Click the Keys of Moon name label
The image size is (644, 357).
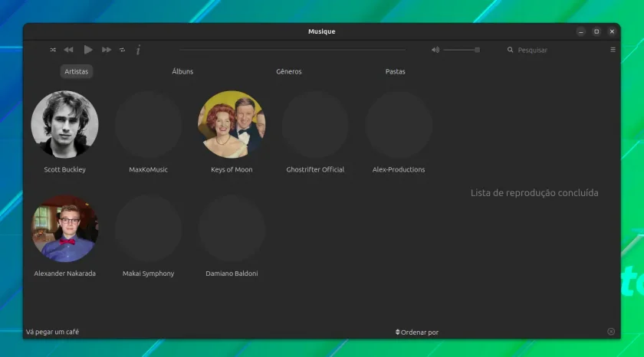[232, 169]
